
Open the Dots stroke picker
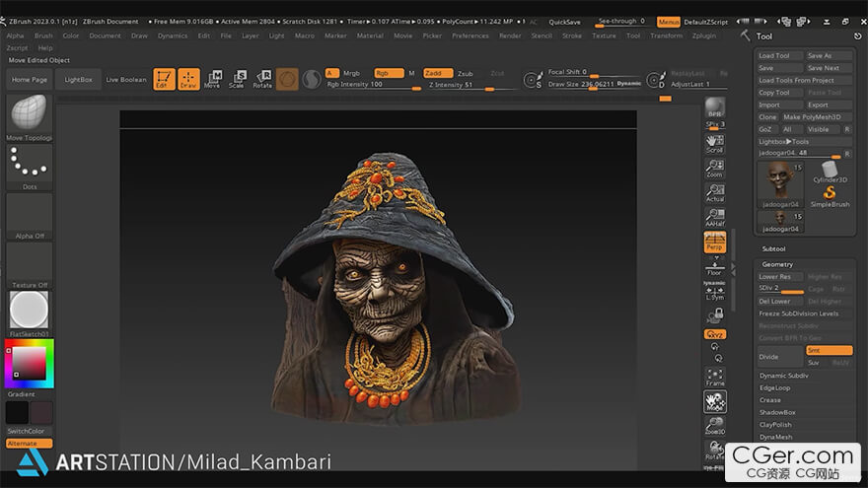click(30, 167)
